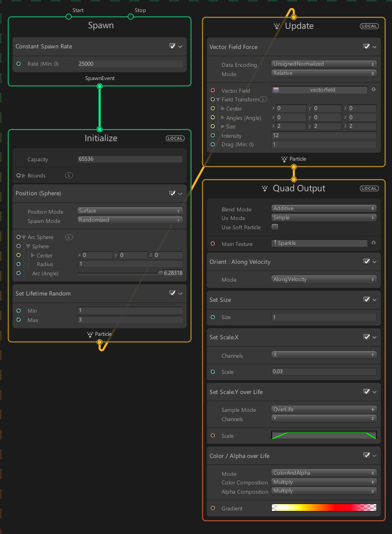This screenshot has width=392, height=534.
Task: Click the Radius input slot
Action: coord(19,264)
